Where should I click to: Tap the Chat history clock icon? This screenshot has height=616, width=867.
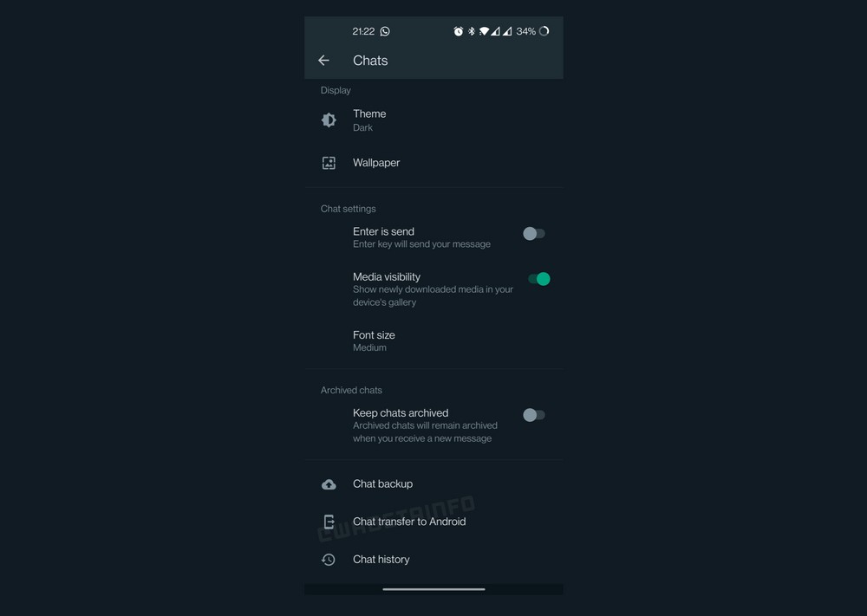[329, 560]
